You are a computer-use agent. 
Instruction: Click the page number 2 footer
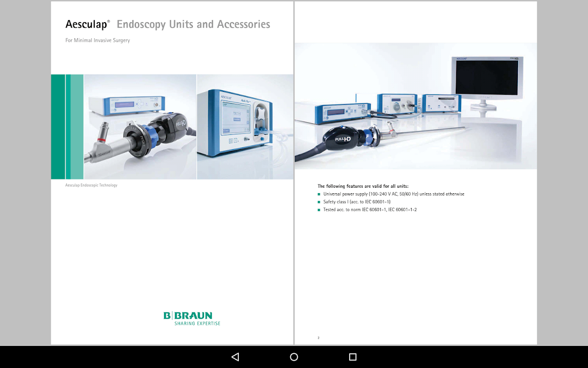(x=318, y=338)
